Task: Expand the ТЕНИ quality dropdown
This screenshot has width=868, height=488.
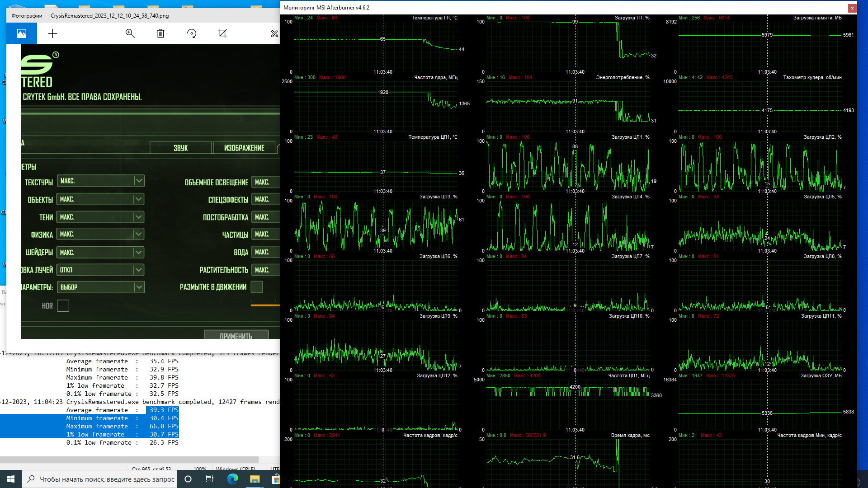Action: point(139,217)
